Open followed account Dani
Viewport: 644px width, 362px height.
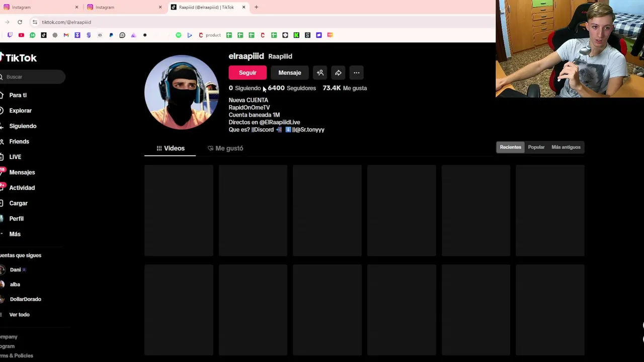click(15, 270)
